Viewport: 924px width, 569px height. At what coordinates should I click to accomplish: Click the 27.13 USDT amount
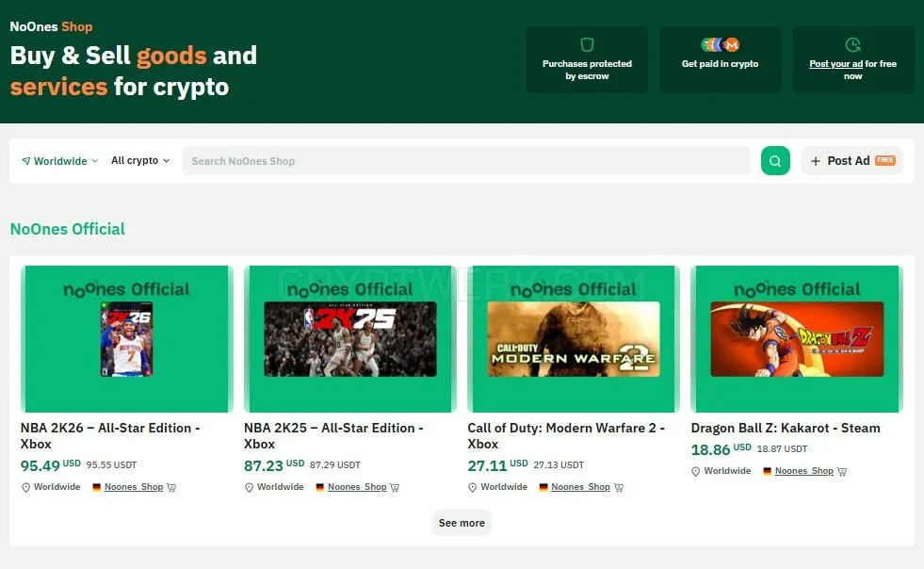tap(559, 465)
